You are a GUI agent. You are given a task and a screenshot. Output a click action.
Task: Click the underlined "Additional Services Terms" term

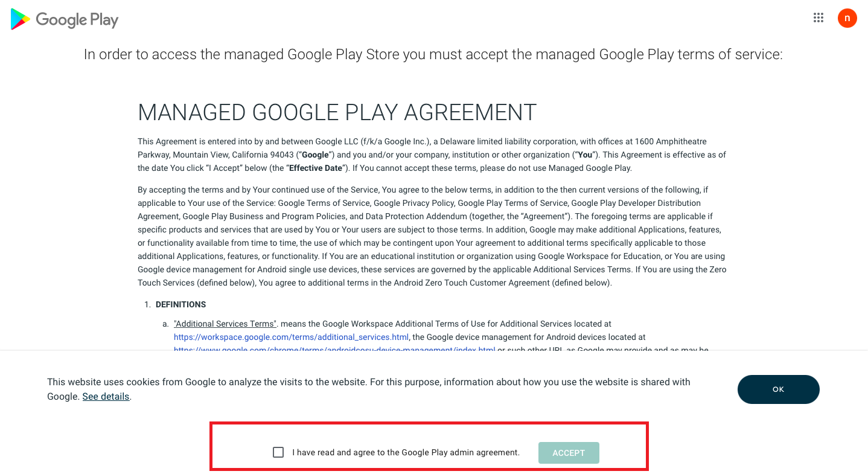point(225,324)
